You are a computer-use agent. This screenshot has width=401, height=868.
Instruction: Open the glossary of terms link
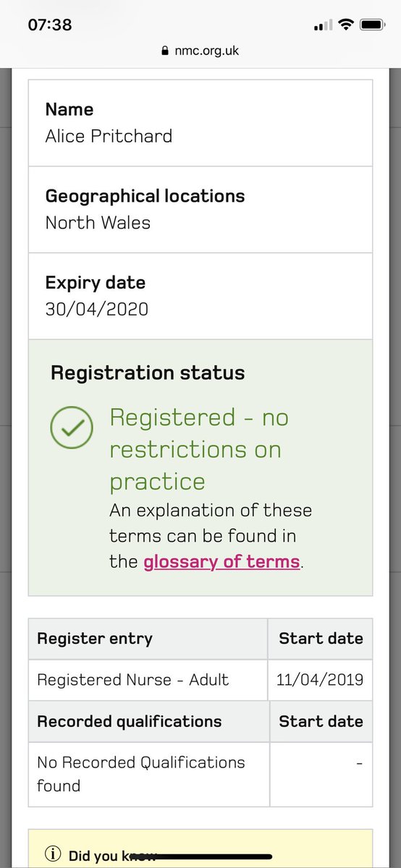[x=221, y=561]
